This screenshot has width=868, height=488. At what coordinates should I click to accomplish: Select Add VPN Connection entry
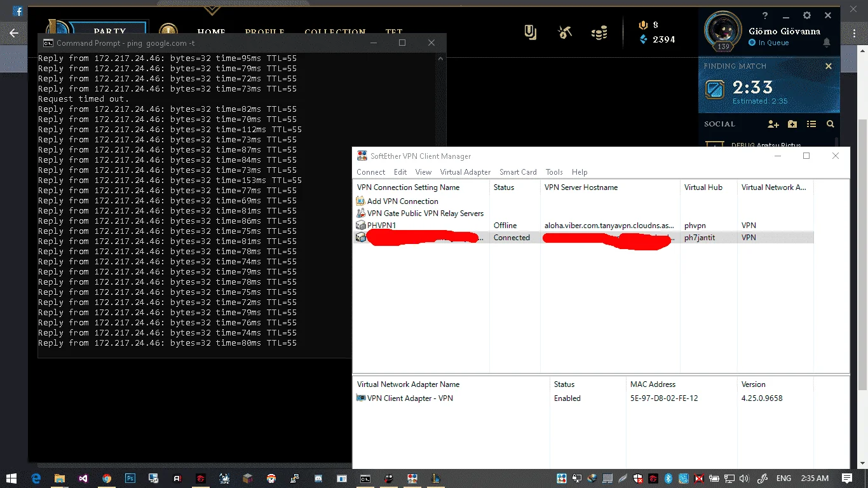[x=397, y=201]
